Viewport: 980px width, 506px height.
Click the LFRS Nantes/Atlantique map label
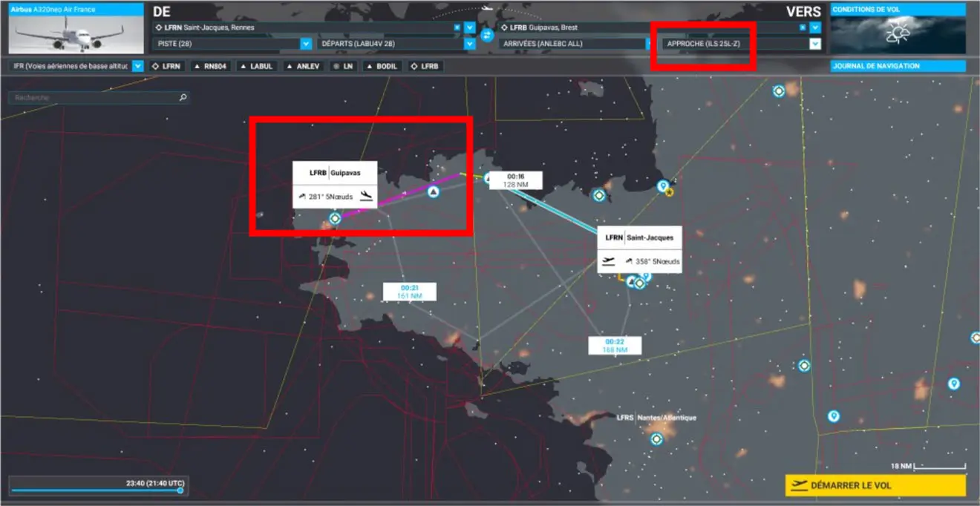click(x=656, y=418)
